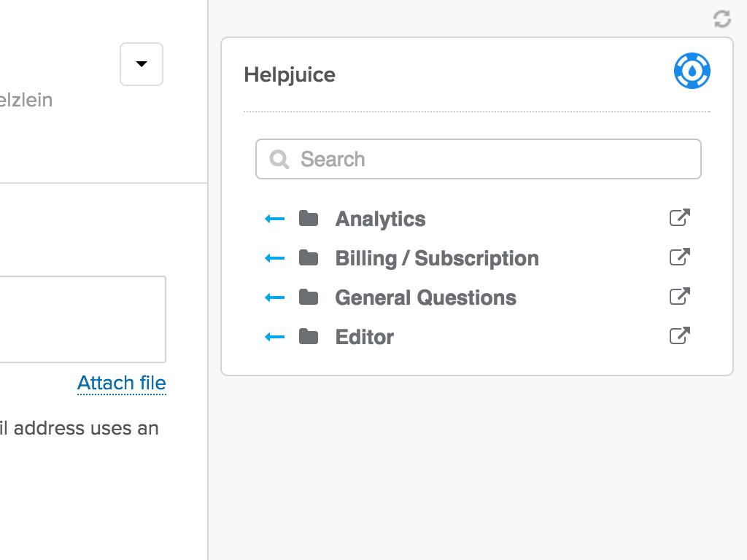Open Editor category in external window
747x560 pixels.
tap(678, 335)
